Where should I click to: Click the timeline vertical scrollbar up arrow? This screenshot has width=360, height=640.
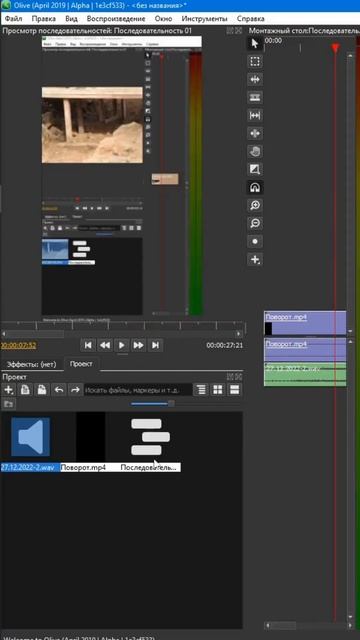(350, 57)
